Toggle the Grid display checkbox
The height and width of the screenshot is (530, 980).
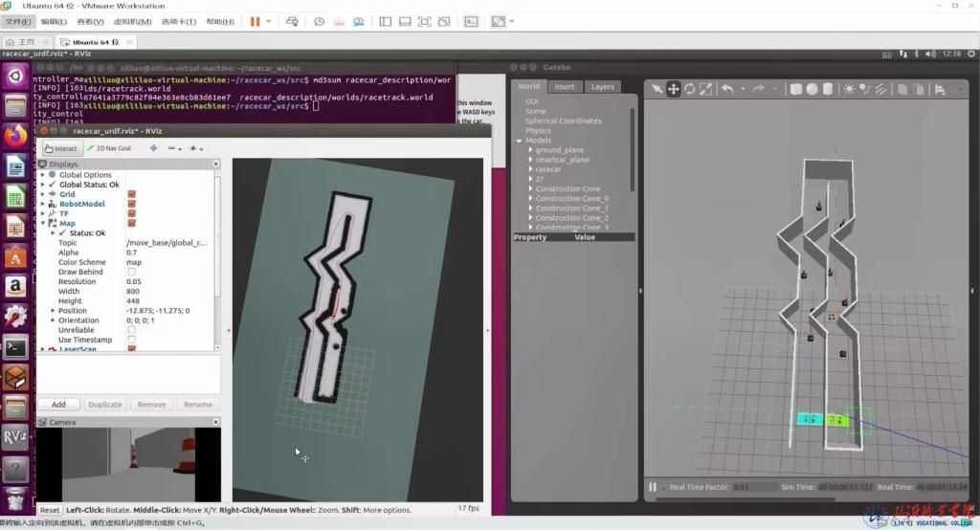pos(132,194)
